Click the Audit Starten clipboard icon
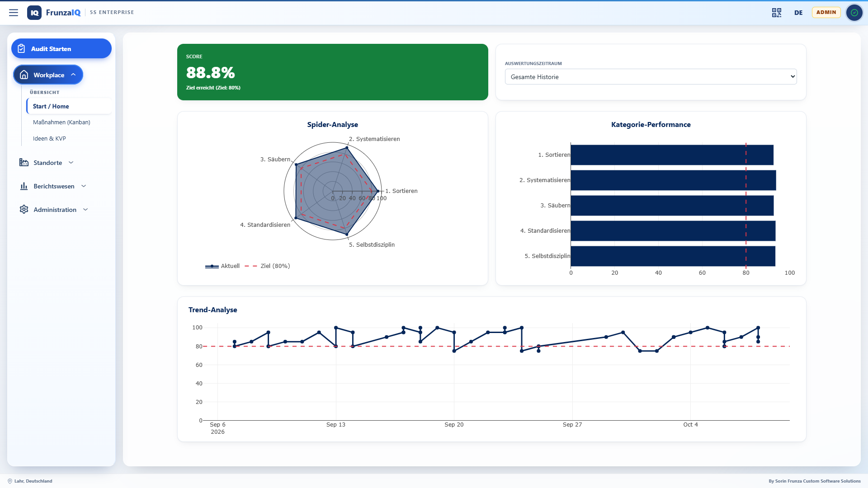The image size is (868, 488). point(21,49)
